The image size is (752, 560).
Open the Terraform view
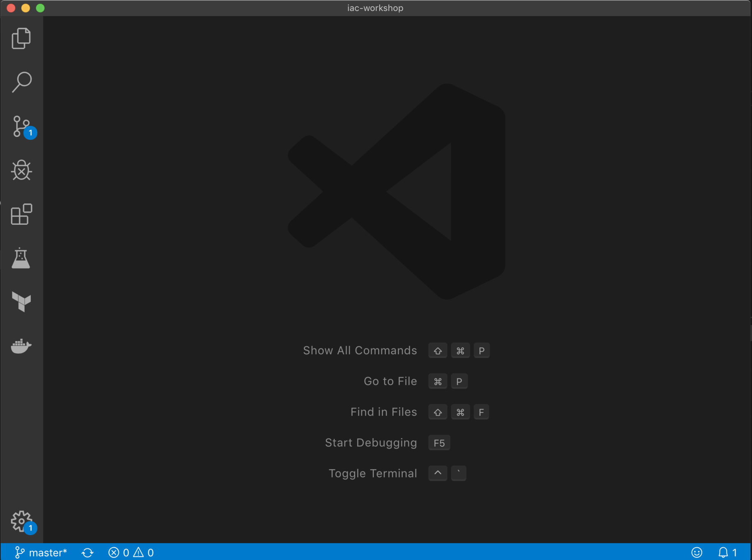pyautogui.click(x=22, y=302)
